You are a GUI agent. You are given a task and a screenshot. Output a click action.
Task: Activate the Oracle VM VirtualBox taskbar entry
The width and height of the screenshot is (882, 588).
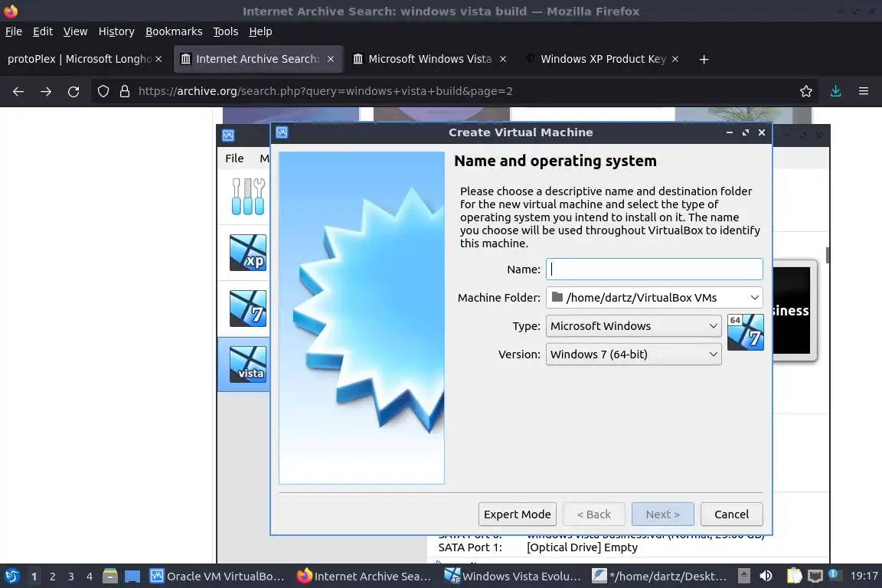(217, 577)
